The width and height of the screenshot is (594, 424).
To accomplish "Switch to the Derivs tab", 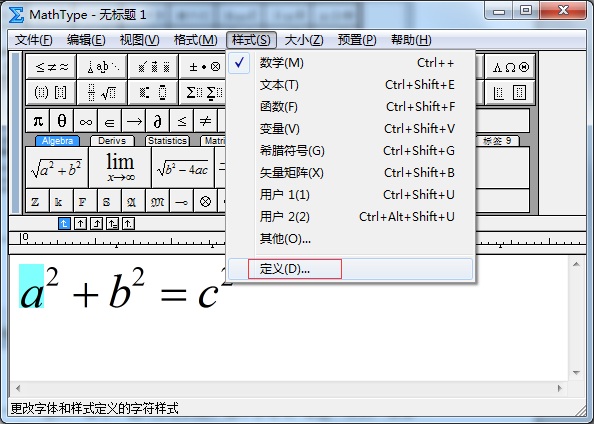I will point(112,141).
